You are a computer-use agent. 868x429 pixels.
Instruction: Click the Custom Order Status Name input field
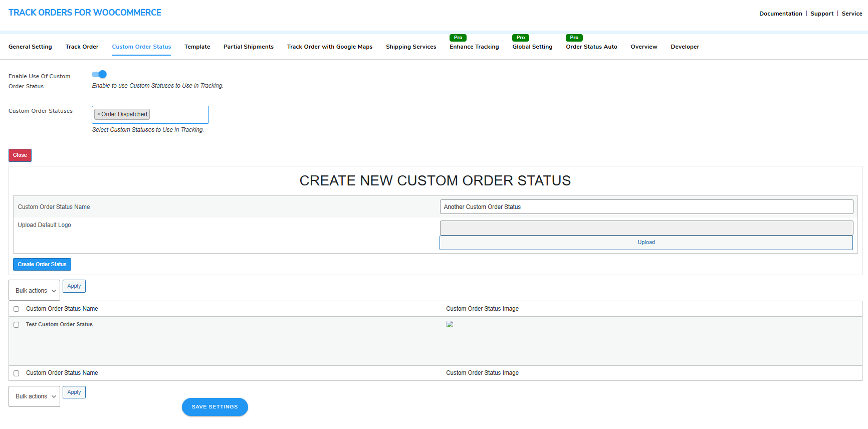coord(646,207)
